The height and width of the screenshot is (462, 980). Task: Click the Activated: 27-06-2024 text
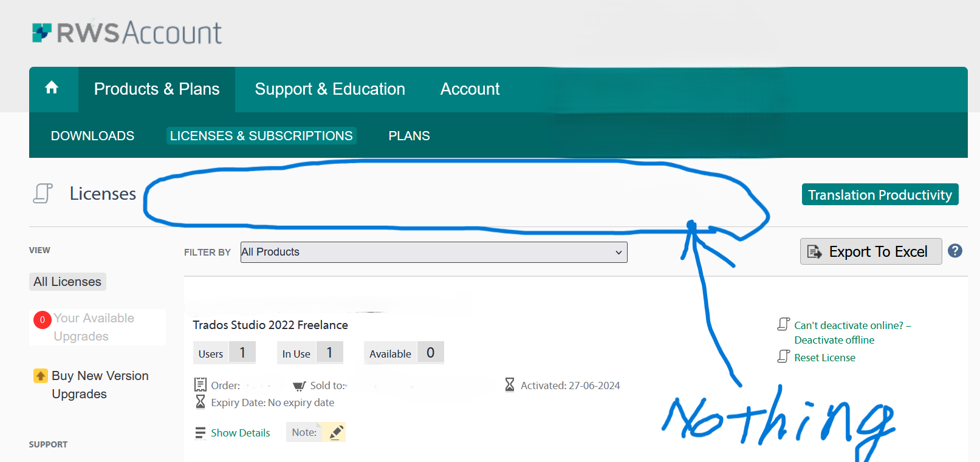click(570, 386)
